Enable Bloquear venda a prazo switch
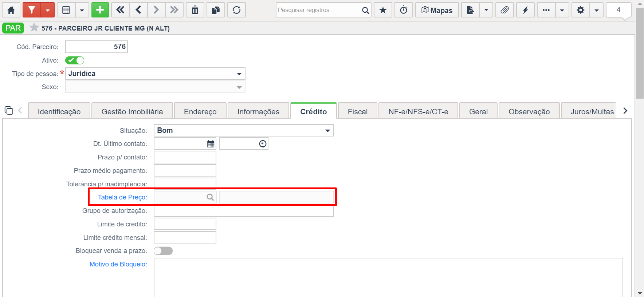This screenshot has width=644, height=297. [163, 251]
